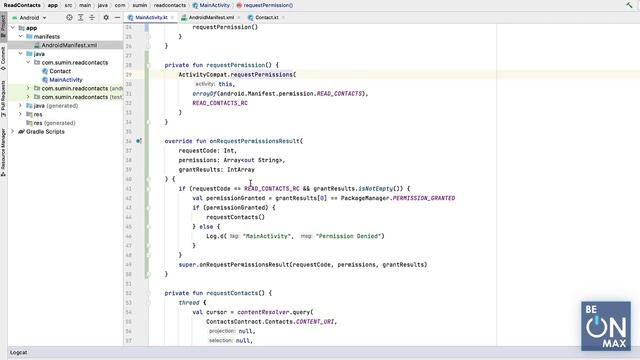
Task: Click the main breadcrumb
Action: 85,5
